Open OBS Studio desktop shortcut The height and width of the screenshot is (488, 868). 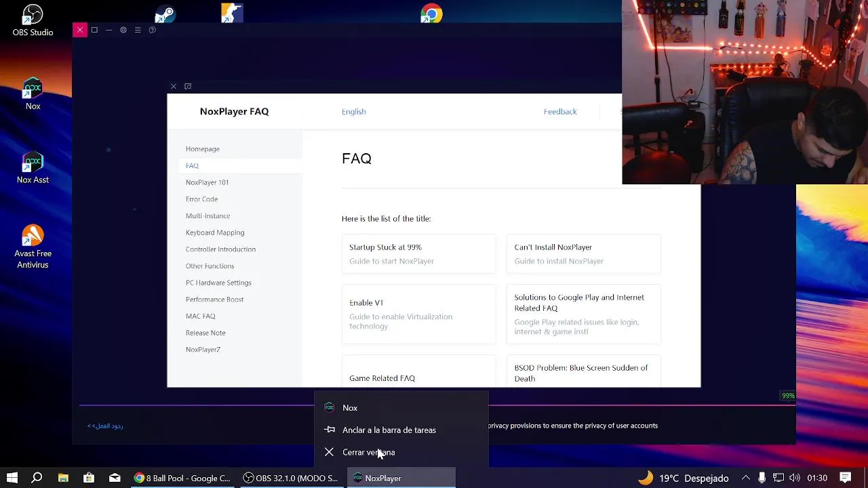click(33, 20)
